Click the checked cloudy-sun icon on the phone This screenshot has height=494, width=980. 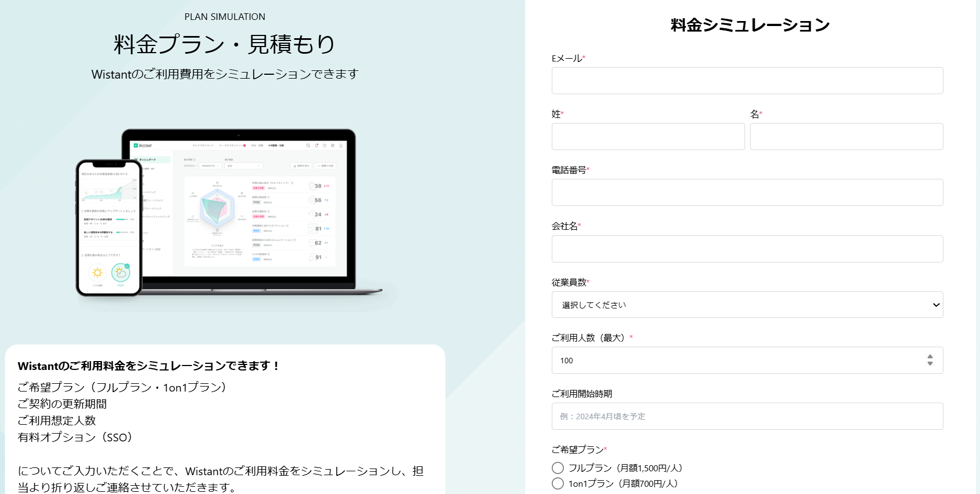(x=120, y=272)
